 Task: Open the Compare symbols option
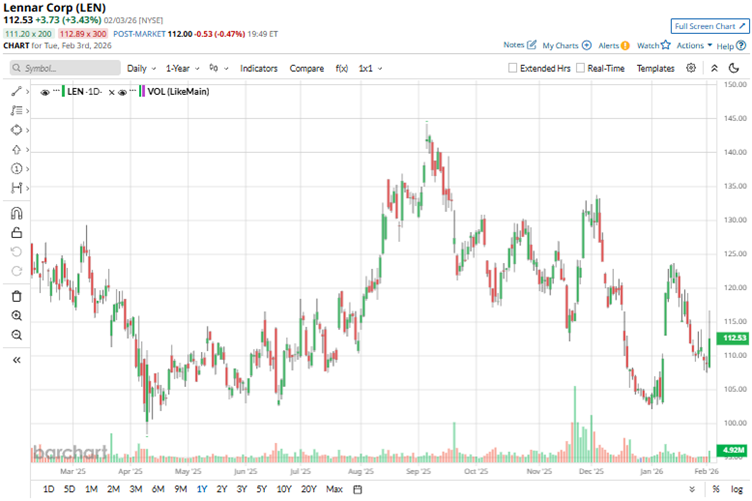306,68
